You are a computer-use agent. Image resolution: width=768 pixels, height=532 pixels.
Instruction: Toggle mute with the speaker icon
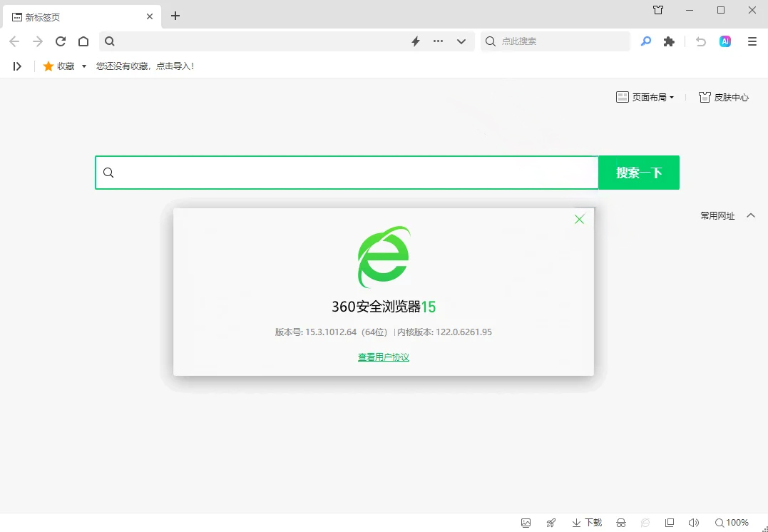693,523
